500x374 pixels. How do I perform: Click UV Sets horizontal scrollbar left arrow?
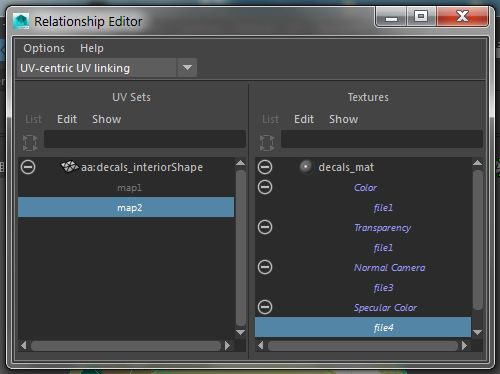tap(23, 346)
